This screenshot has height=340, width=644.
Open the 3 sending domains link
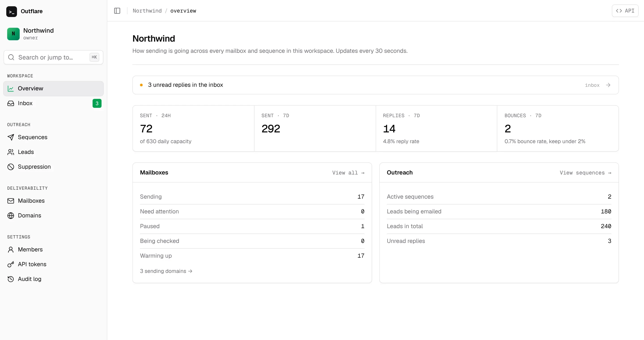(x=166, y=271)
